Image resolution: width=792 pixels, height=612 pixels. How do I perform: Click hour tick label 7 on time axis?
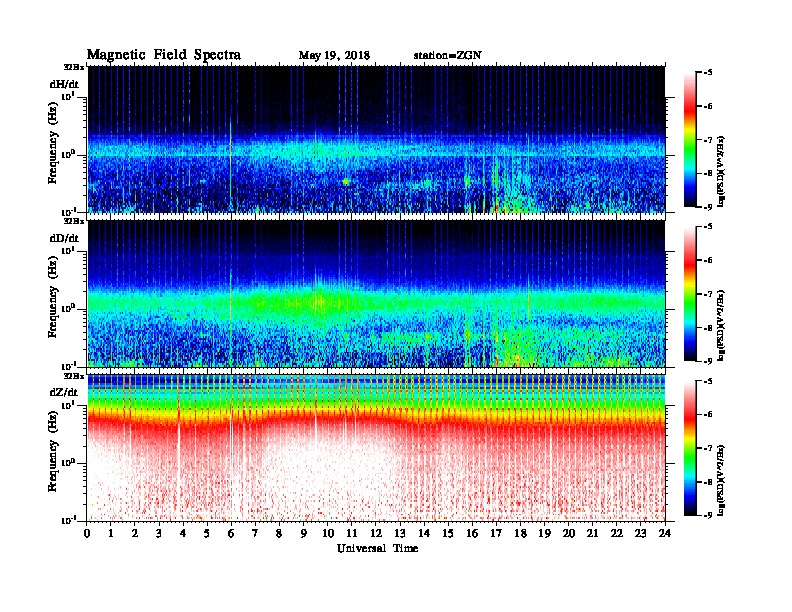pos(256,534)
